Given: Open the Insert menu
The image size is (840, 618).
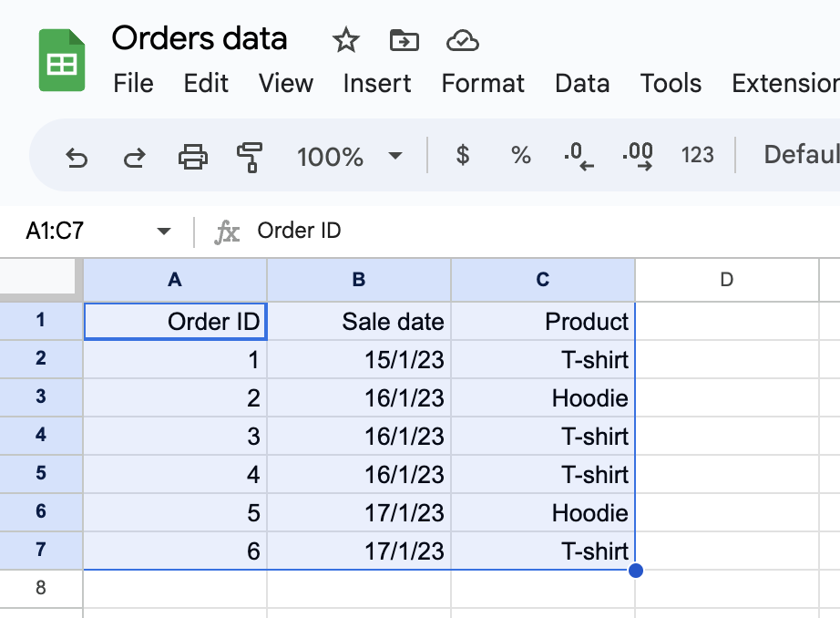Looking at the screenshot, I should click(376, 83).
